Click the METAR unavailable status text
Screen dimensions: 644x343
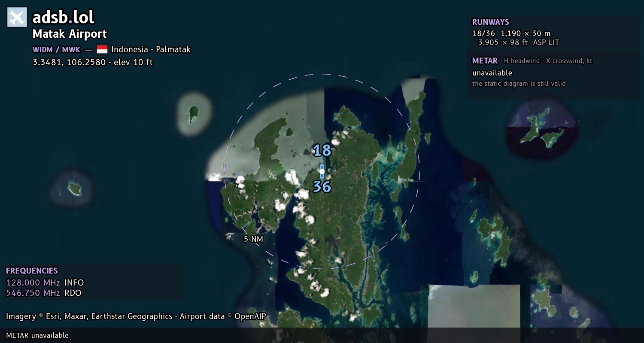tap(492, 73)
